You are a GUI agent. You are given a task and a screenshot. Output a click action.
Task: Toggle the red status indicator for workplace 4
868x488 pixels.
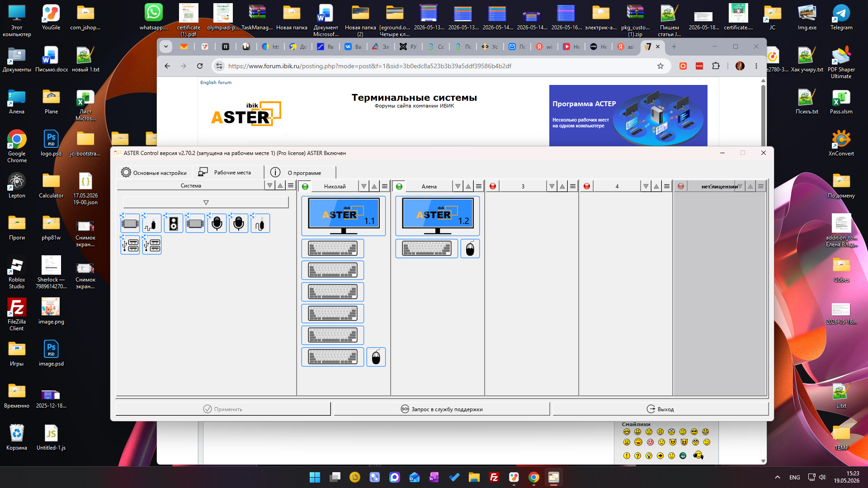point(587,186)
